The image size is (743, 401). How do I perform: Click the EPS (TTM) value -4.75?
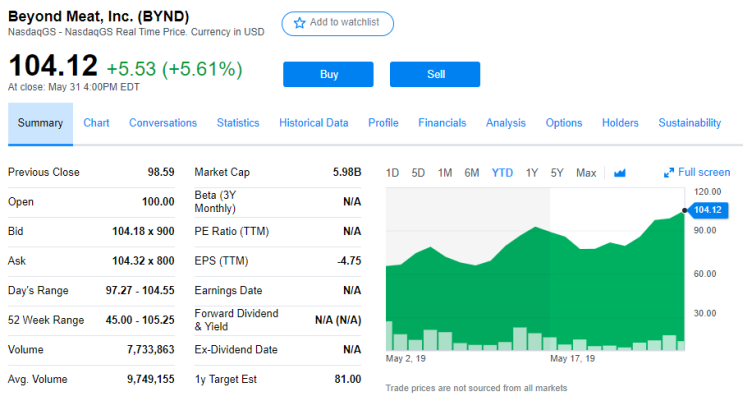pyautogui.click(x=349, y=261)
